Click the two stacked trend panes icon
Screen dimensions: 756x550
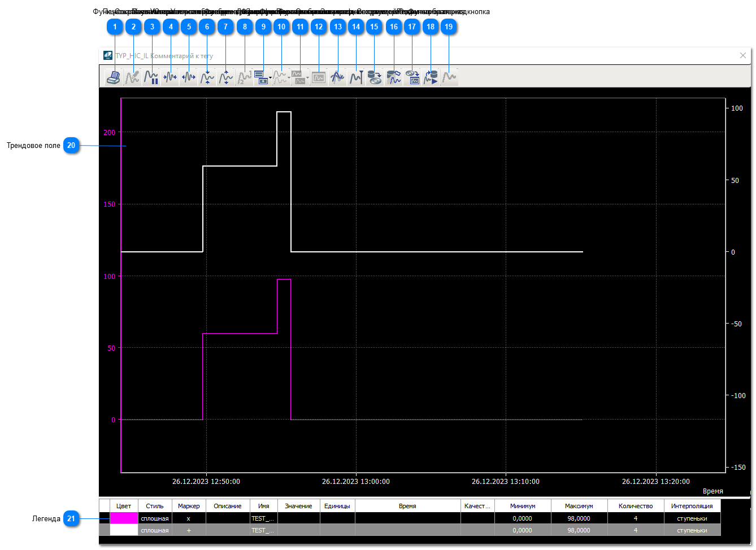[298, 77]
